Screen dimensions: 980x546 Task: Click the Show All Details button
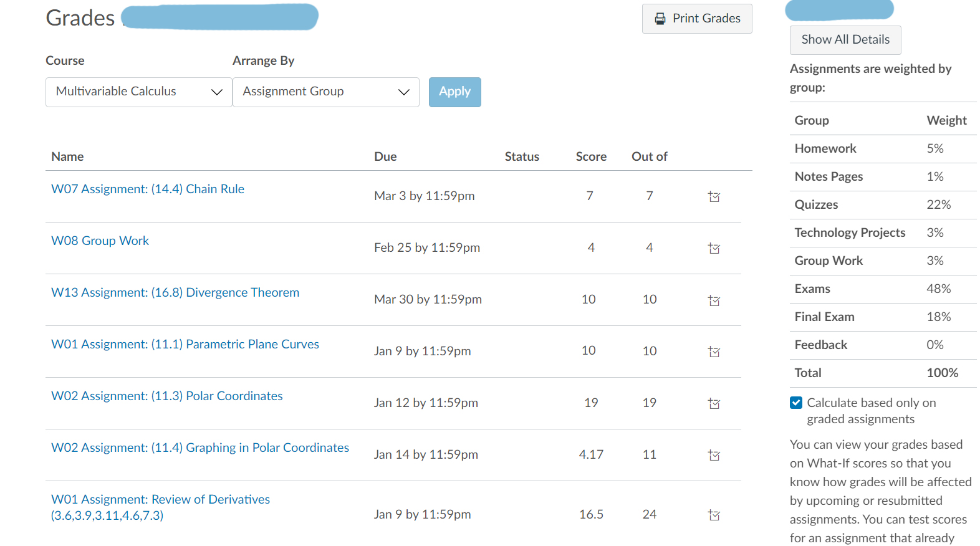point(845,40)
